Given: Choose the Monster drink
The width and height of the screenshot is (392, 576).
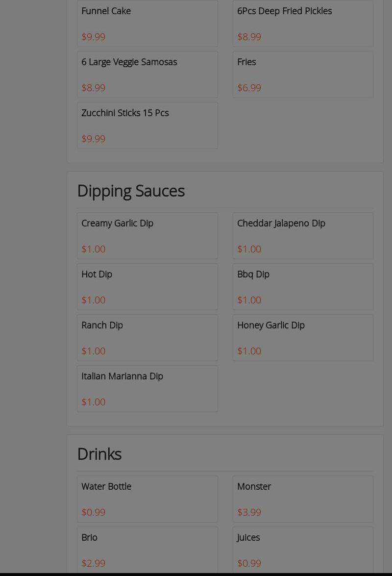Looking at the screenshot, I should coord(303,499).
